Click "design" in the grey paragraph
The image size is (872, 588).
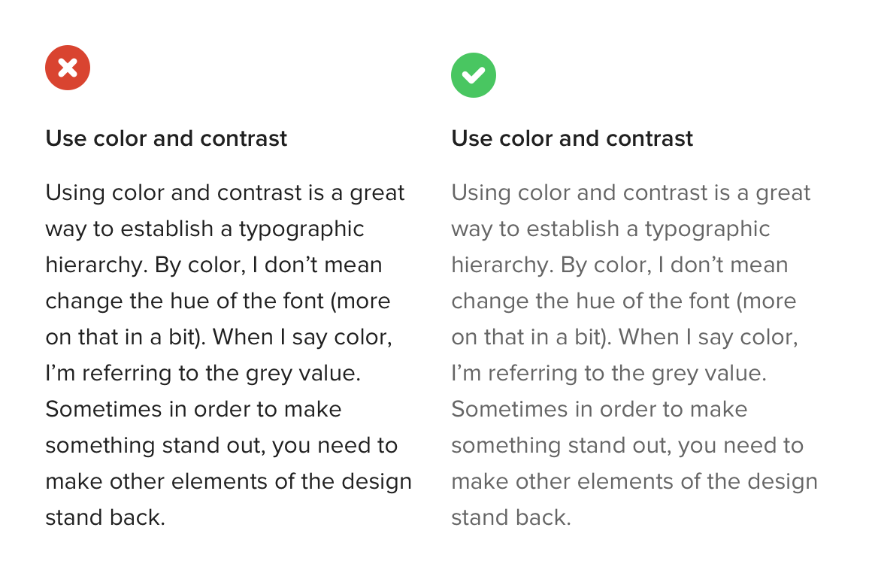pyautogui.click(x=783, y=483)
